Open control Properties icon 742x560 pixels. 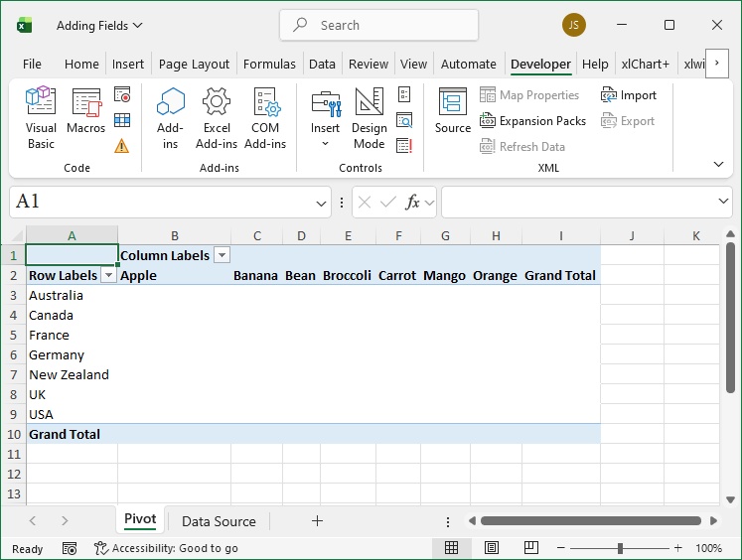[404, 94]
